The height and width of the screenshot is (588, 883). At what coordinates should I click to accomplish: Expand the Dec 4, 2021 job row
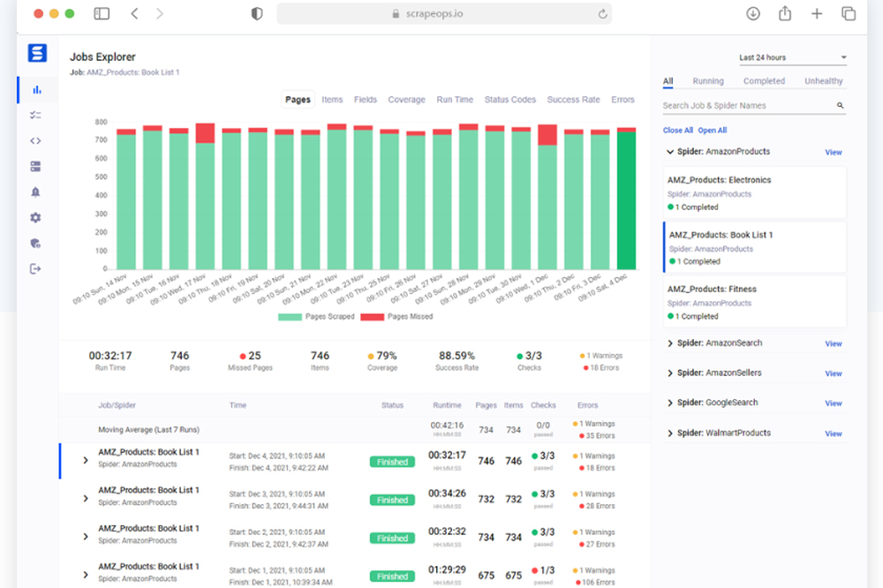coord(86,460)
